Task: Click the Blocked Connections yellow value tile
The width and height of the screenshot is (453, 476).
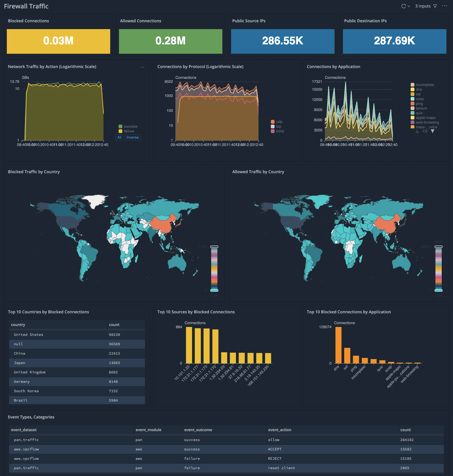Action: pos(59,41)
